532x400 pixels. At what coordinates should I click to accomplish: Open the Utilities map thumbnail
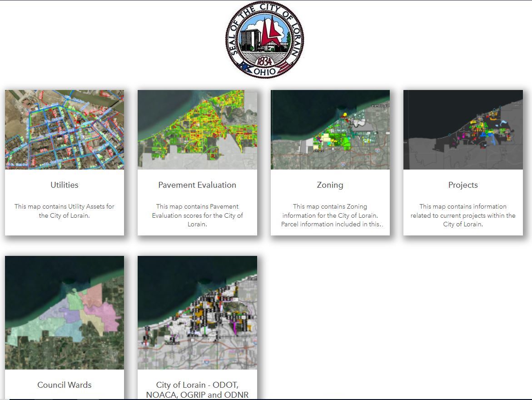pyautogui.click(x=65, y=130)
